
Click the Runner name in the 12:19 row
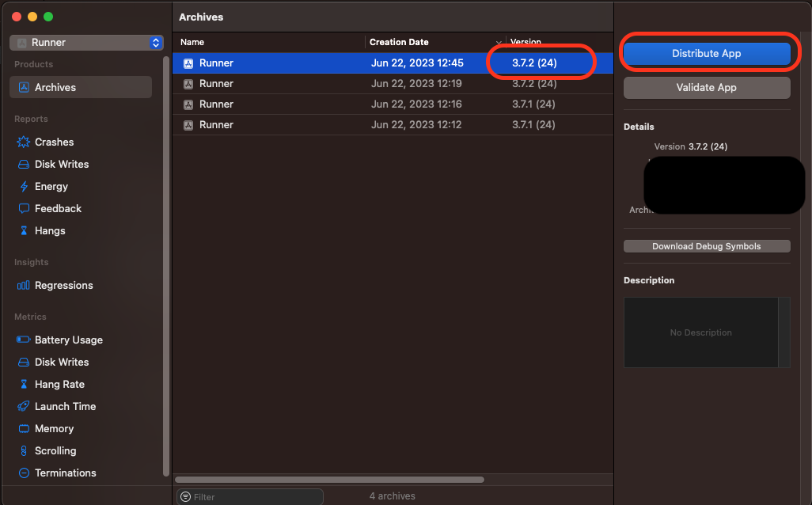coord(216,83)
